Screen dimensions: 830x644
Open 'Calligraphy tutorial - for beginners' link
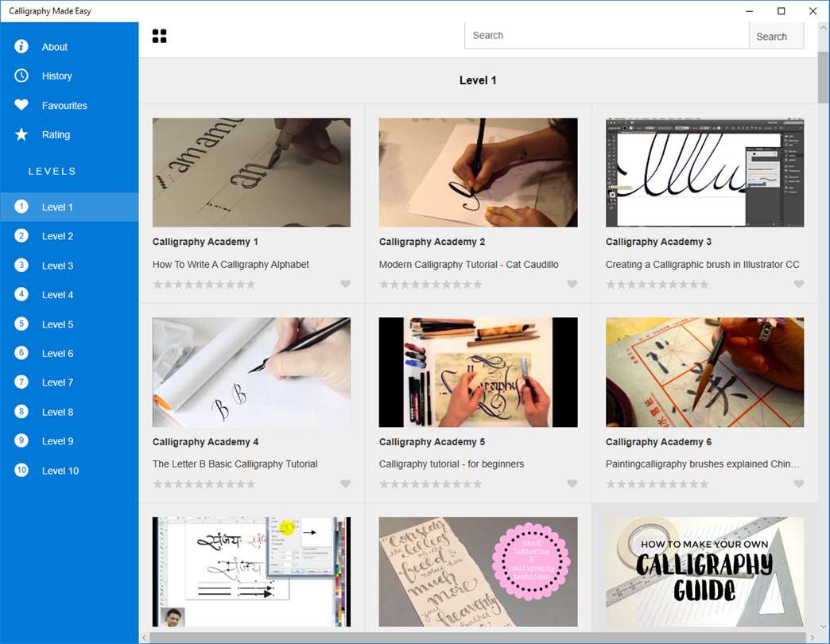click(x=452, y=464)
